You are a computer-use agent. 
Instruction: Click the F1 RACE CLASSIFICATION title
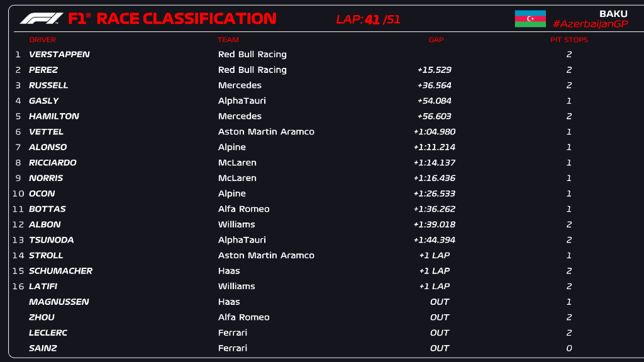pyautogui.click(x=172, y=18)
